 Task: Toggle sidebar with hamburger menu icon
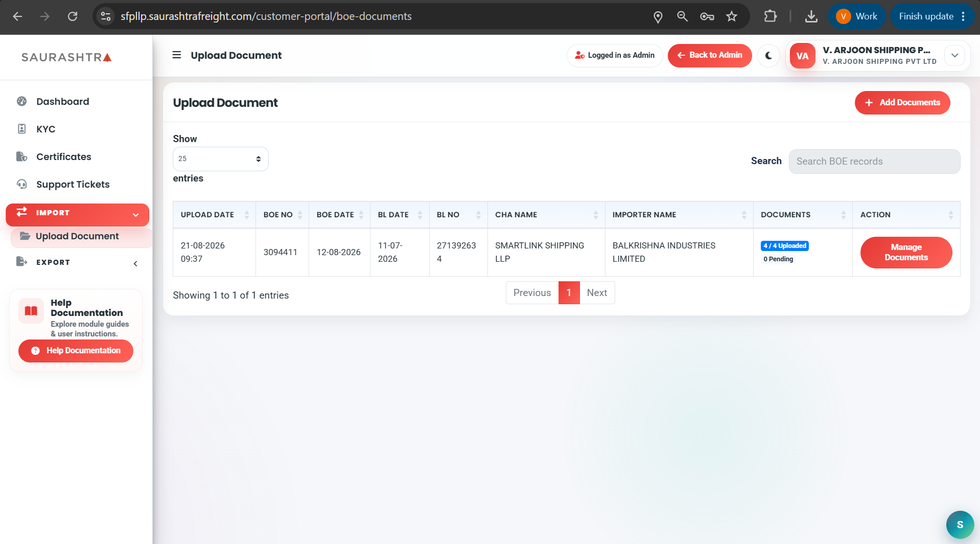point(177,55)
